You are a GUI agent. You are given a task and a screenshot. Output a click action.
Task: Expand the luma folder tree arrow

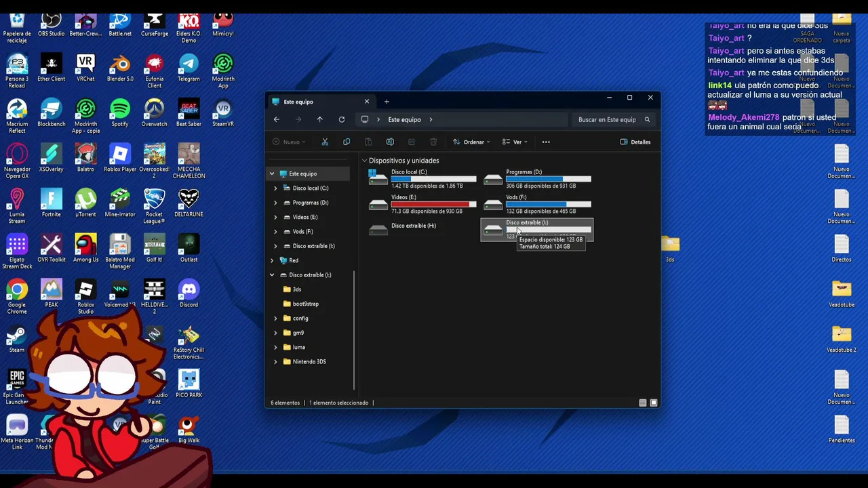click(275, 347)
